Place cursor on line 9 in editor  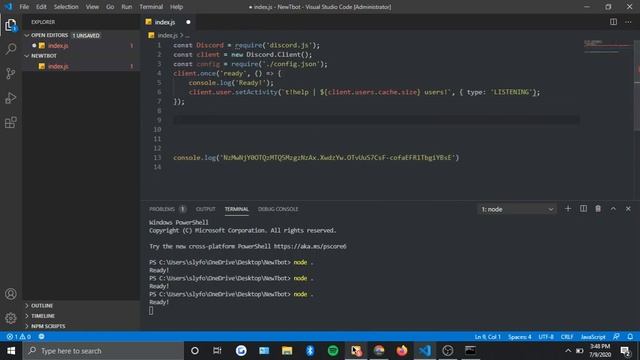click(x=376, y=120)
